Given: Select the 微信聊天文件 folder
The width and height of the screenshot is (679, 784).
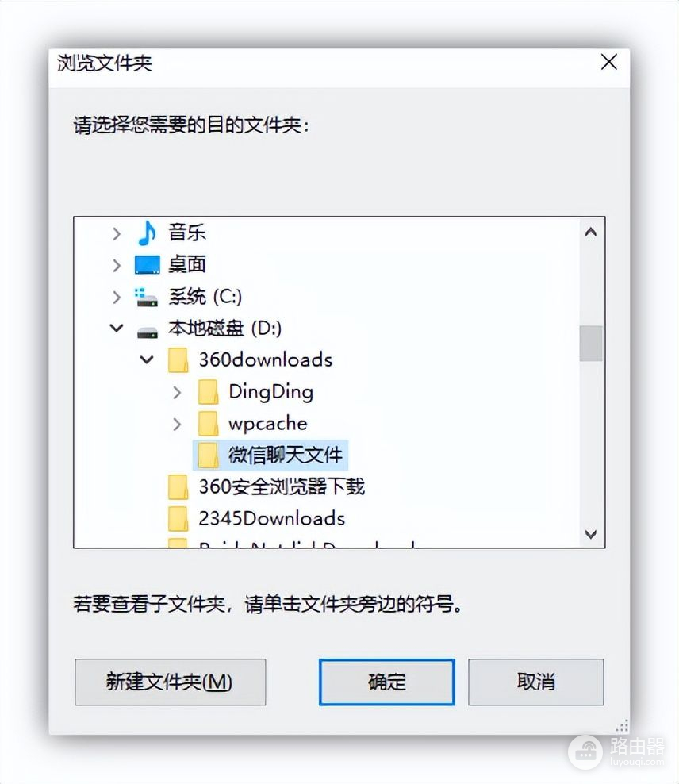Looking at the screenshot, I should pyautogui.click(x=270, y=455).
